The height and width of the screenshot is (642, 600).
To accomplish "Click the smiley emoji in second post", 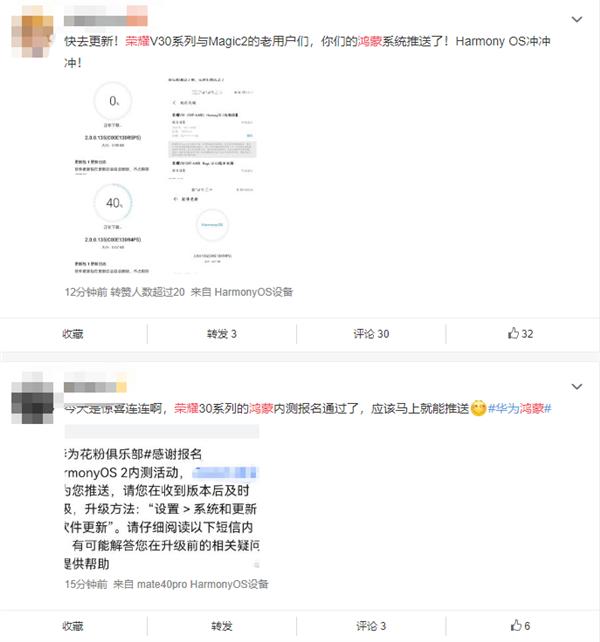I will point(478,408).
